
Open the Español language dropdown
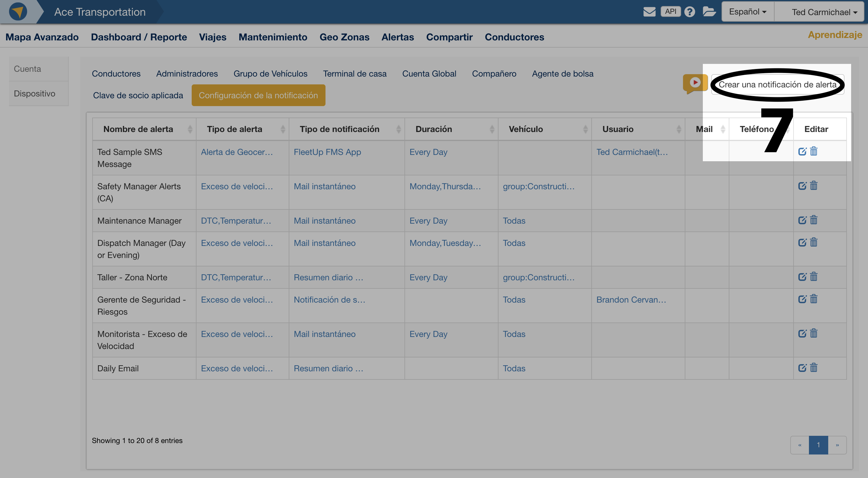point(748,12)
